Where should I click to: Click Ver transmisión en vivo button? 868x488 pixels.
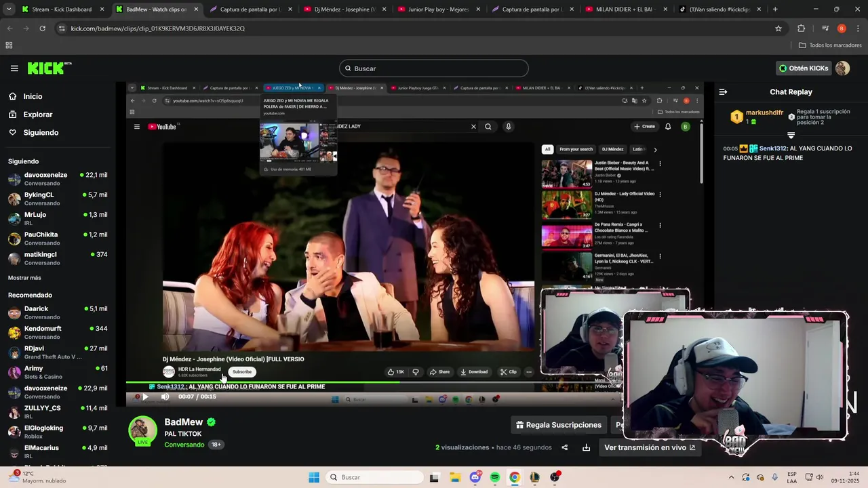(x=650, y=447)
